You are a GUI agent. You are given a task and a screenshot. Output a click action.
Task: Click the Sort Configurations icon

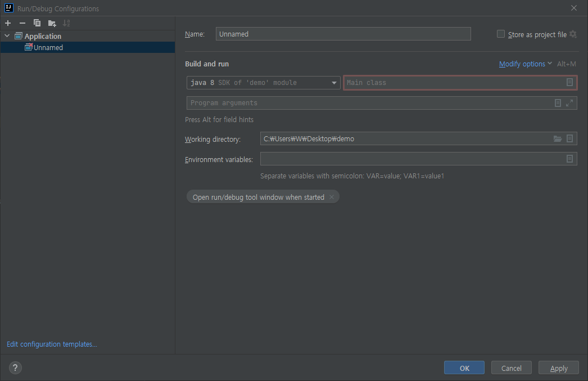[66, 23]
